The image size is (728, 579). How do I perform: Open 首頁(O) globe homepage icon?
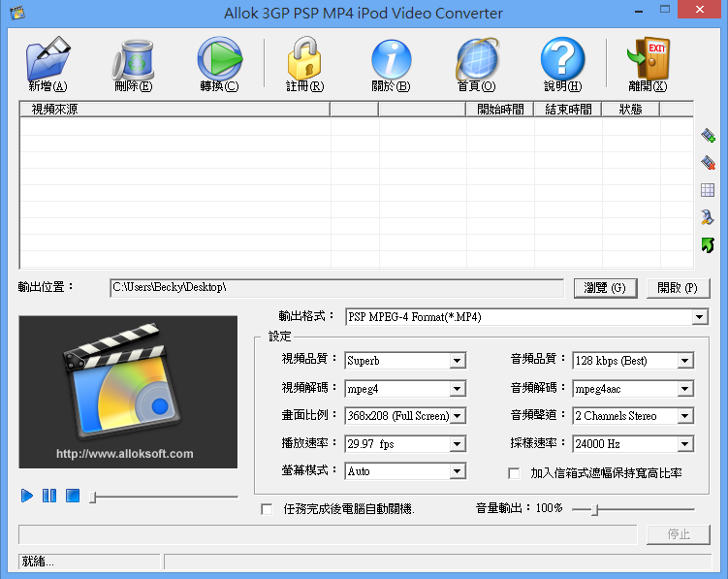[477, 59]
